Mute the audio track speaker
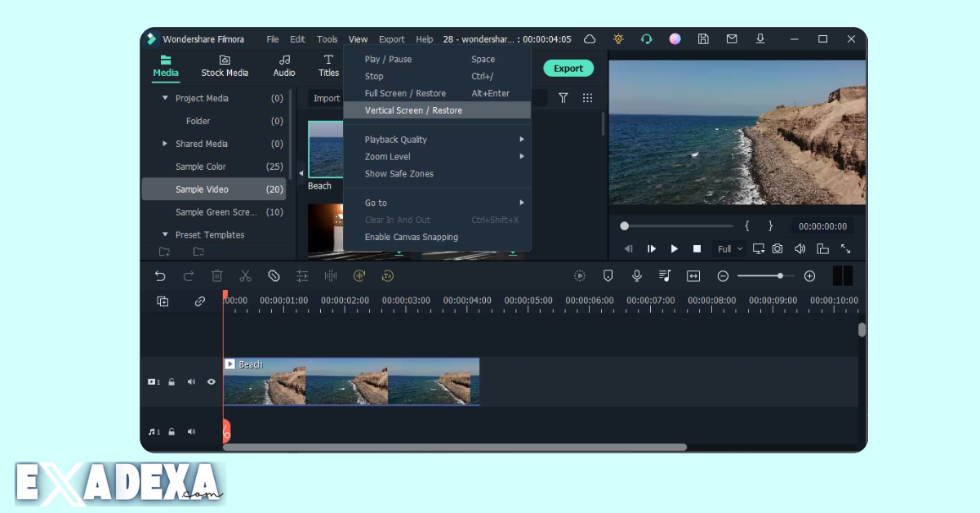Image resolution: width=980 pixels, height=513 pixels. [191, 431]
